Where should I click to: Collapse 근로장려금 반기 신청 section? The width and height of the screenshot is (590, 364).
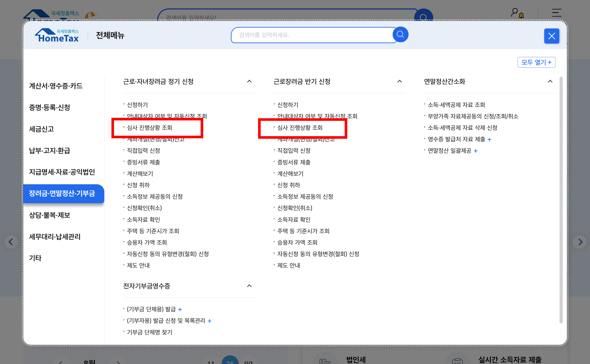tap(400, 81)
